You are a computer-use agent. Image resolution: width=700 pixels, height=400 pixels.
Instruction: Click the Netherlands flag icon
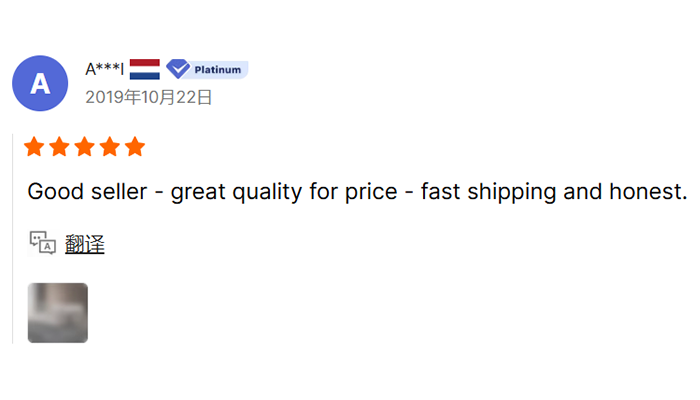click(145, 69)
